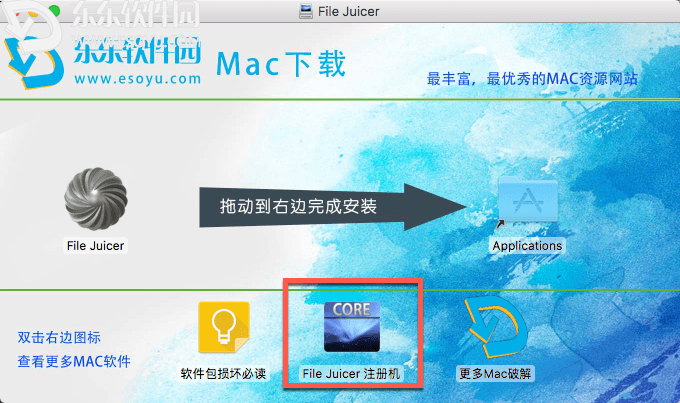Open the www.esoyu.com website text
Screen dimensions: 680x403
pos(138,79)
